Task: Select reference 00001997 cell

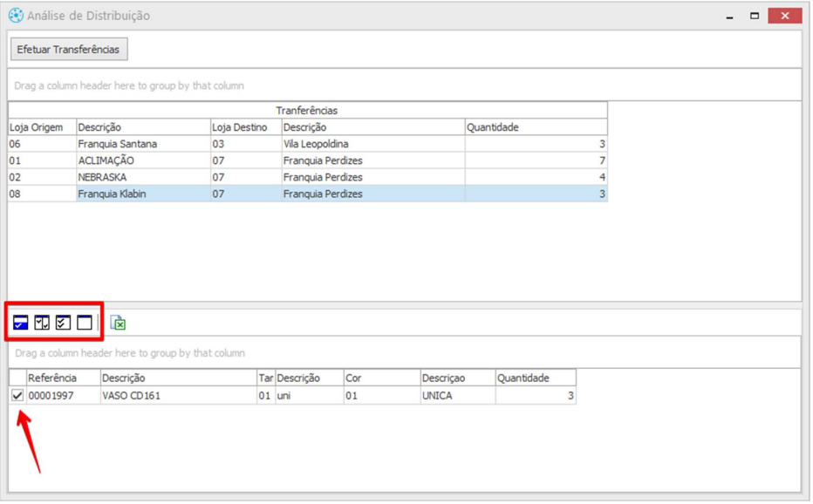Action: [x=64, y=396]
